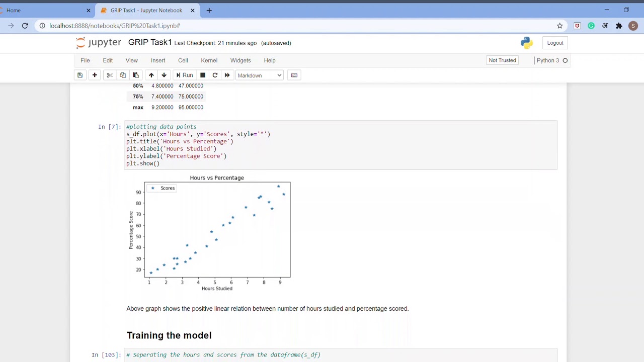The width and height of the screenshot is (644, 362).
Task: Open the Grammarly extension icon
Action: [x=591, y=26]
